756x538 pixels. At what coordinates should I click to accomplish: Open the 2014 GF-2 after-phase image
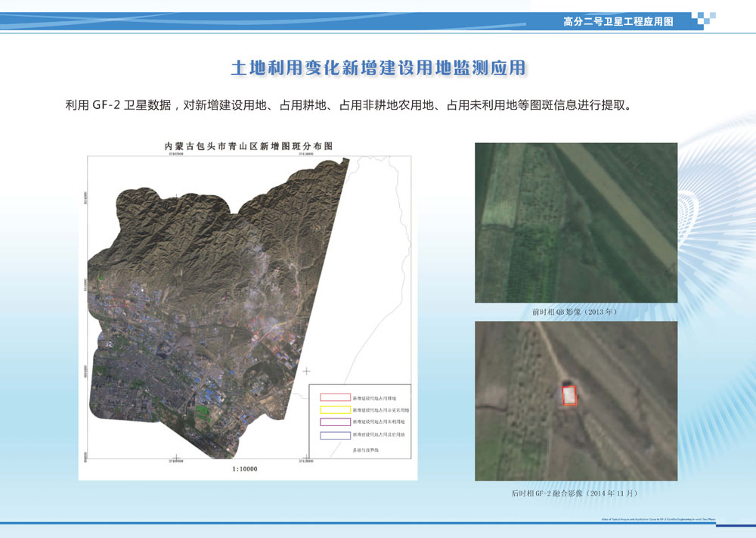pyautogui.click(x=576, y=401)
